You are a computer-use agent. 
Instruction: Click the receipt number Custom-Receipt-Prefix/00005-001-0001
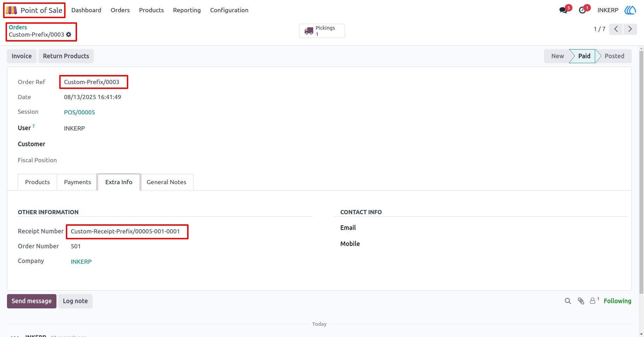(125, 231)
